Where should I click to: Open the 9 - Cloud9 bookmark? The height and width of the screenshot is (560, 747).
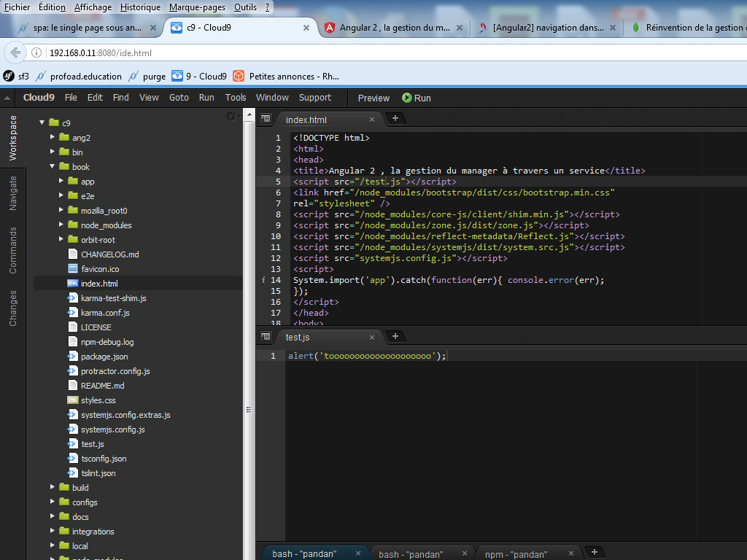pyautogui.click(x=199, y=76)
